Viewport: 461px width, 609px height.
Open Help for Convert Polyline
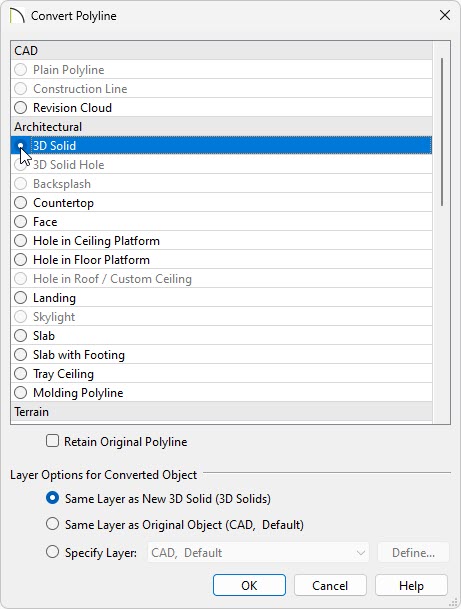[411, 585]
